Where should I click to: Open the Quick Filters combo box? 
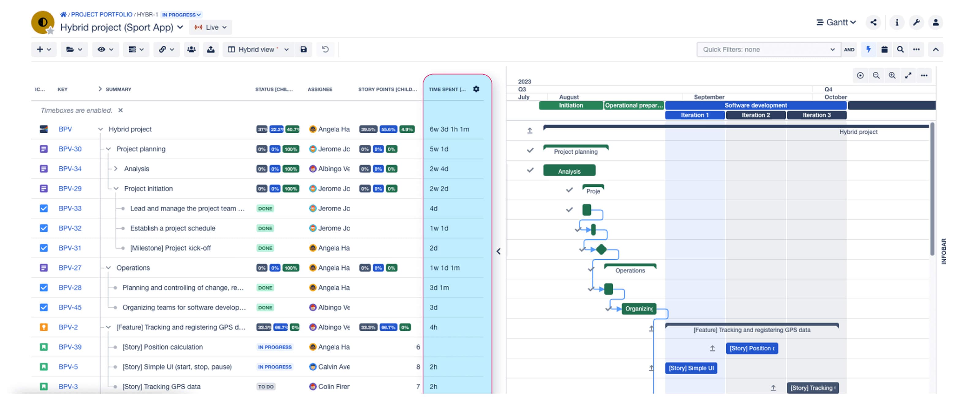(768, 49)
